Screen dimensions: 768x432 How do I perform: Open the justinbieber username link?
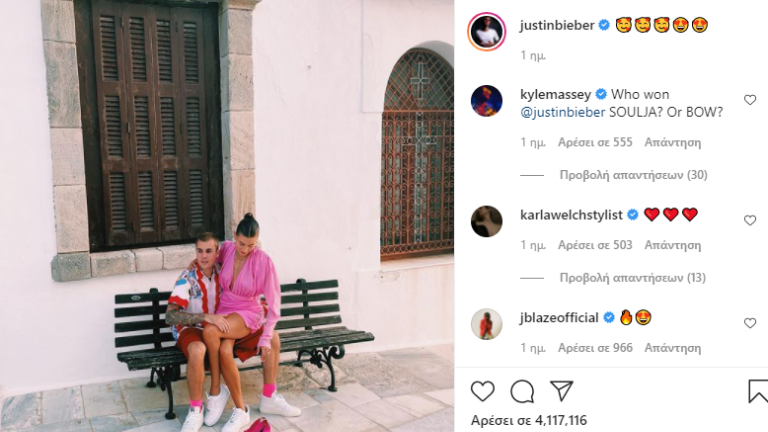coord(557,25)
